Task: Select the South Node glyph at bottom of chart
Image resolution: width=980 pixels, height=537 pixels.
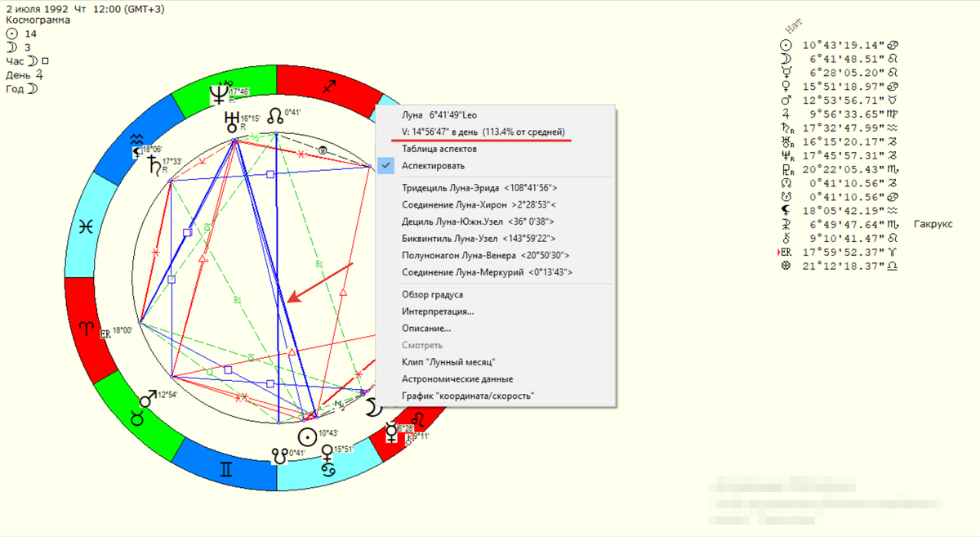Action: coord(281,457)
